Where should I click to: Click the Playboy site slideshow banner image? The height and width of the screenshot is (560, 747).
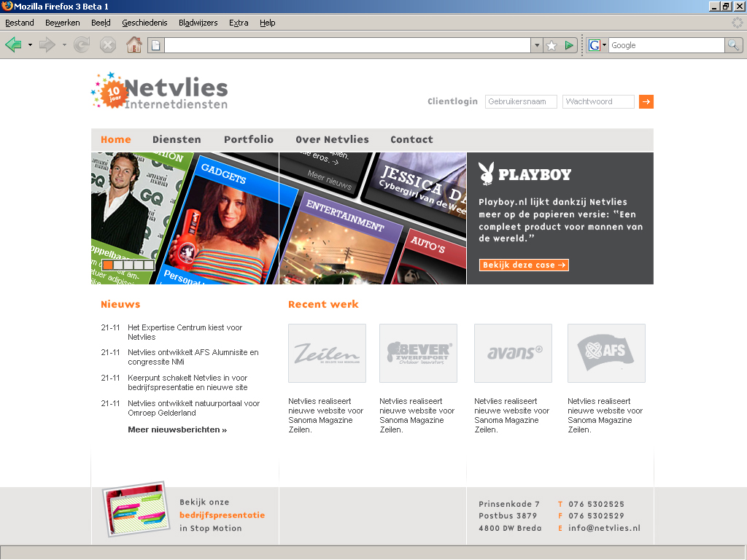[x=279, y=218]
